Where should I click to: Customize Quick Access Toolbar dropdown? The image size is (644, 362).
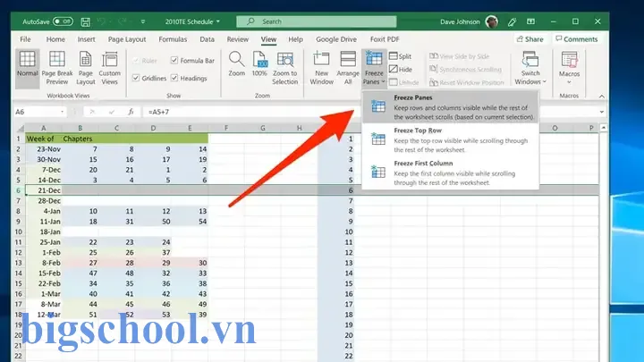(x=143, y=21)
